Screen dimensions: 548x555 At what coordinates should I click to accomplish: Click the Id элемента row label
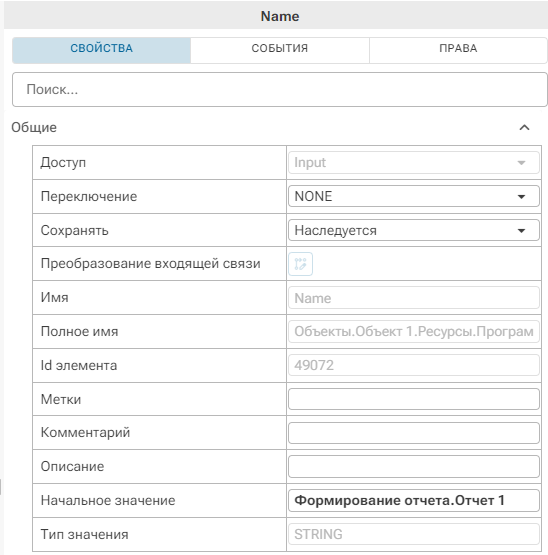pyautogui.click(x=79, y=365)
